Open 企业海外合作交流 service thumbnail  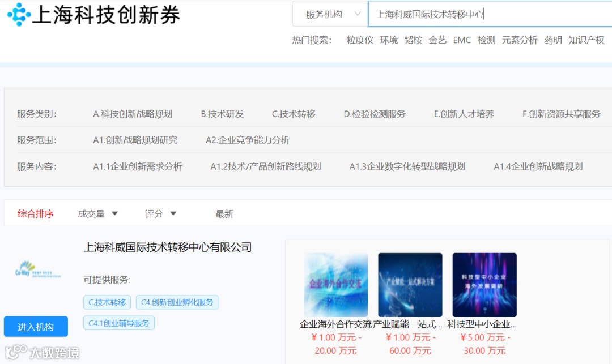[x=335, y=285]
